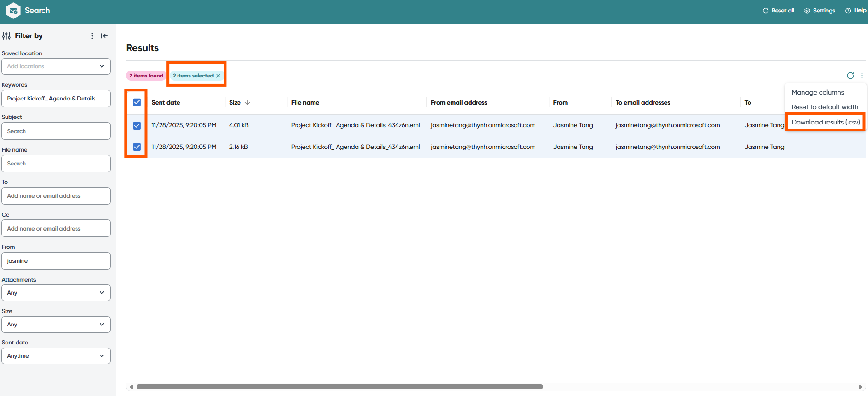Sort by Size arrow icon
Viewport: 868px width, 396px height.
pyautogui.click(x=247, y=102)
